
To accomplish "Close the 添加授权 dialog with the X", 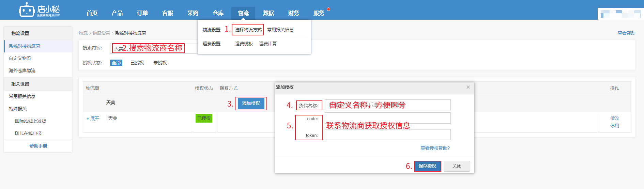I will [468, 87].
